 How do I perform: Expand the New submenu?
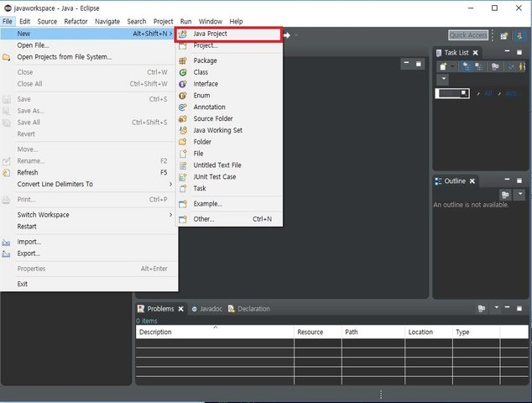[89, 34]
